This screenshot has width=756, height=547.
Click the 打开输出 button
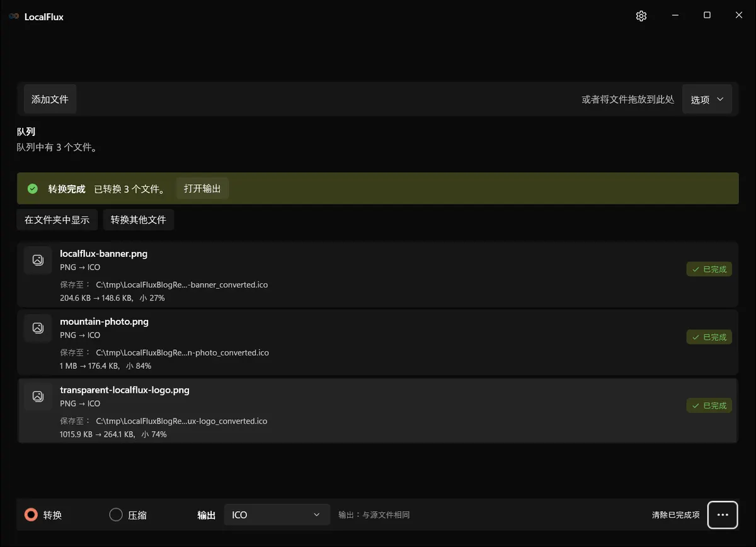point(202,189)
